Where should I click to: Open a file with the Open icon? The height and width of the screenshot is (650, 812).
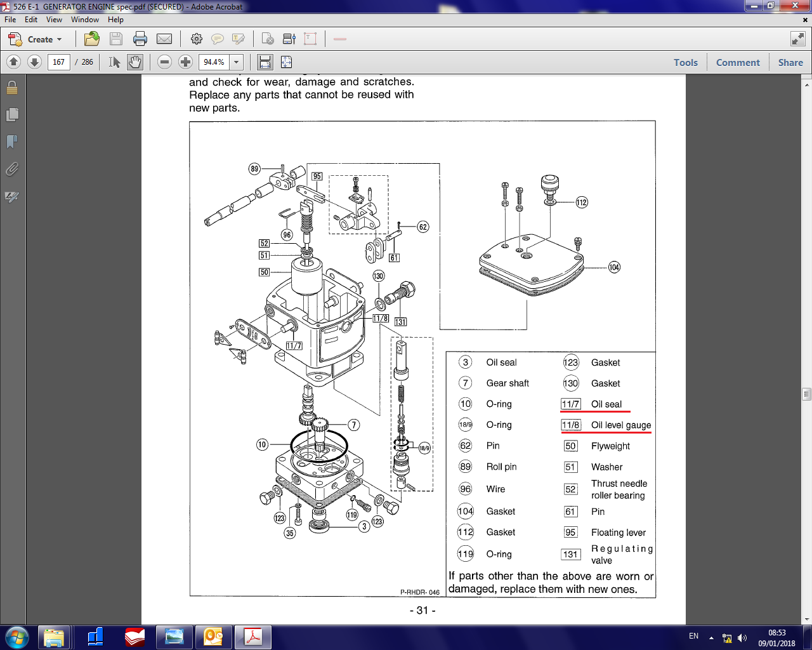91,39
